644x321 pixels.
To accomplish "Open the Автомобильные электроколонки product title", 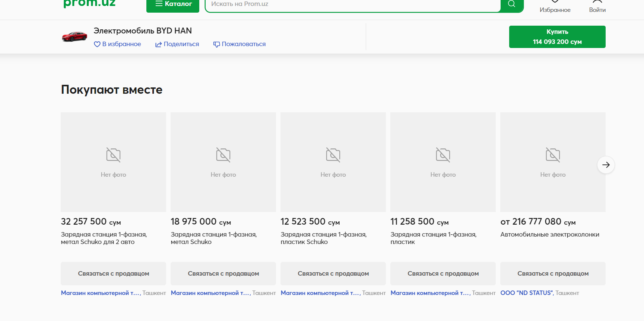I will click(x=550, y=235).
